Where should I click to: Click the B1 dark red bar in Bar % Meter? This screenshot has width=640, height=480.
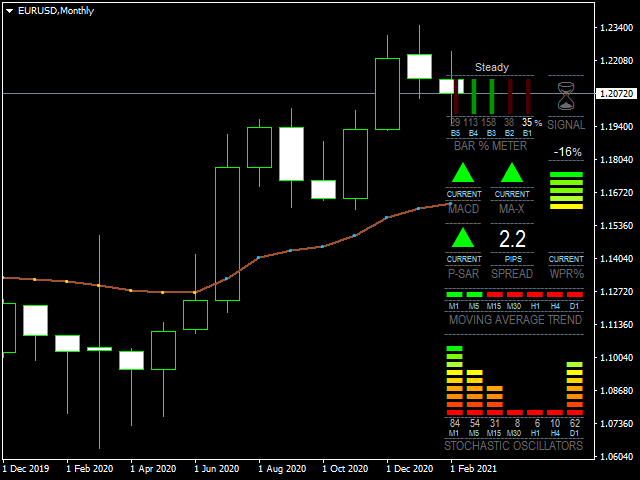click(527, 97)
